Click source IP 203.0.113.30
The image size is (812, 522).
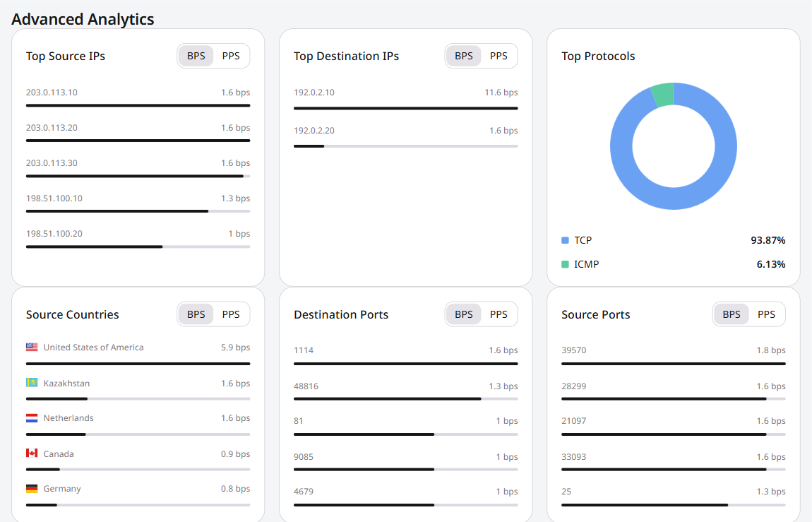click(52, 162)
